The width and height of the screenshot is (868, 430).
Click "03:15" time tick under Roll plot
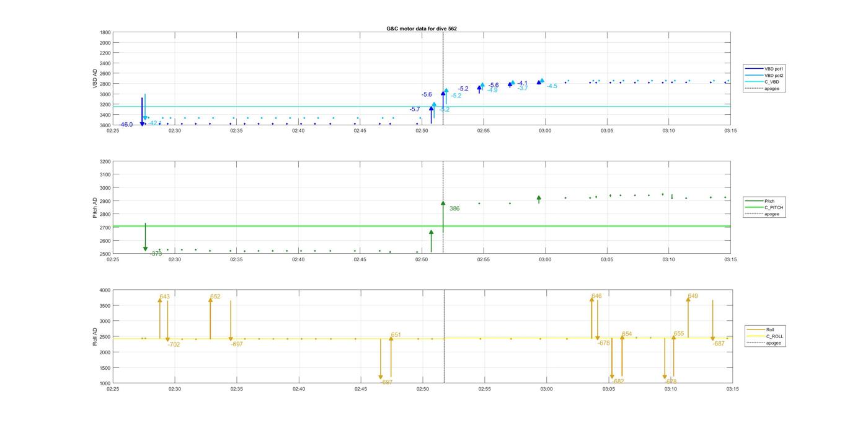(x=732, y=389)
